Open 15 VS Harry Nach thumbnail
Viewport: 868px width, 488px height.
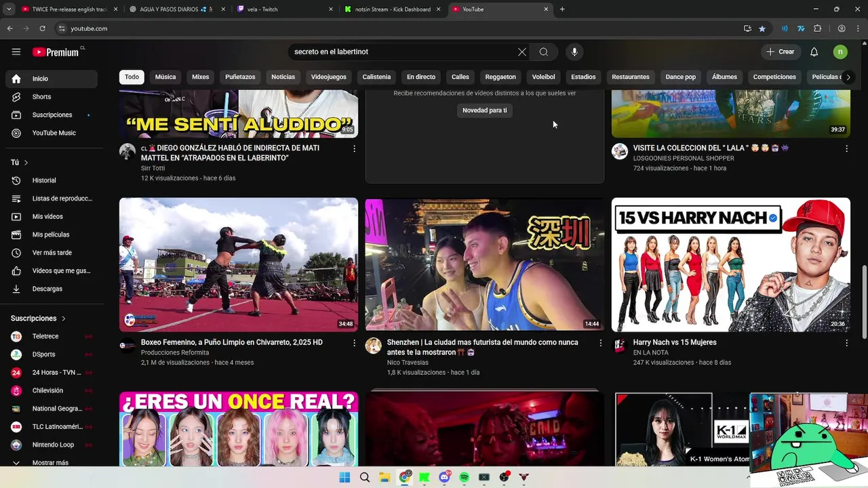click(731, 264)
